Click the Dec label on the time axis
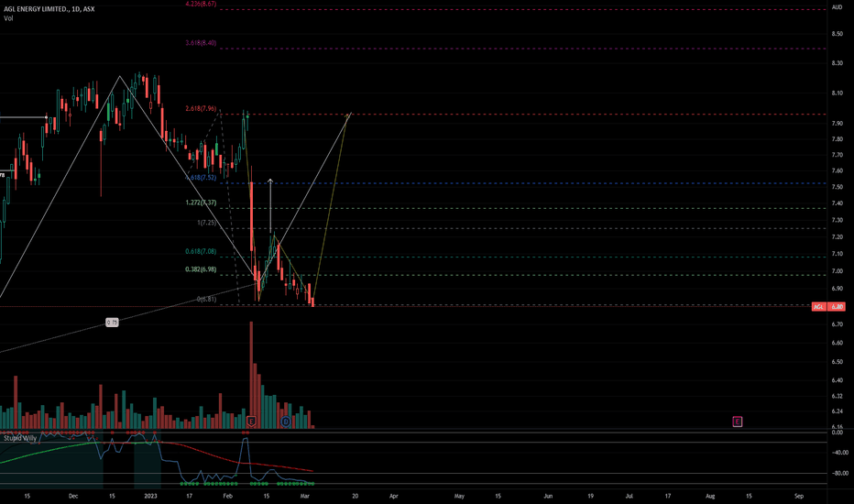The image size is (854, 504). coord(73,496)
